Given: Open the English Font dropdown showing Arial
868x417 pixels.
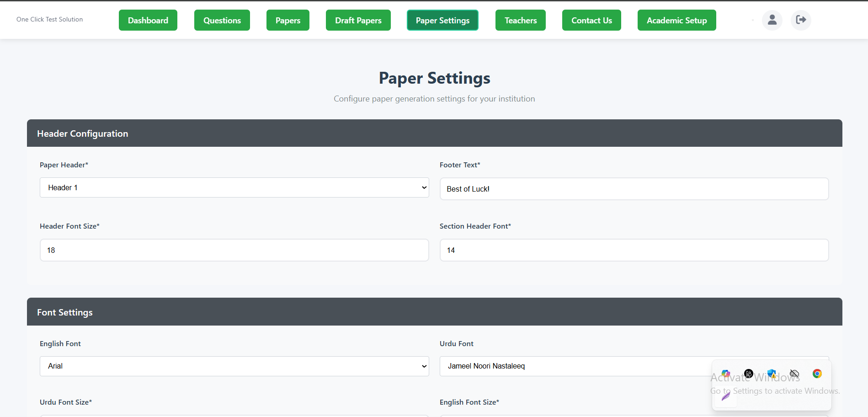Looking at the screenshot, I should [234, 366].
